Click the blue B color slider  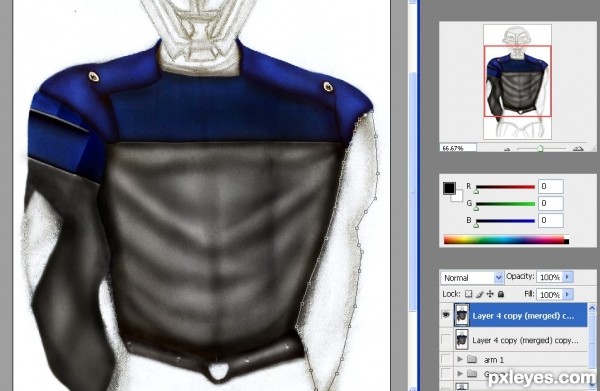pos(505,221)
